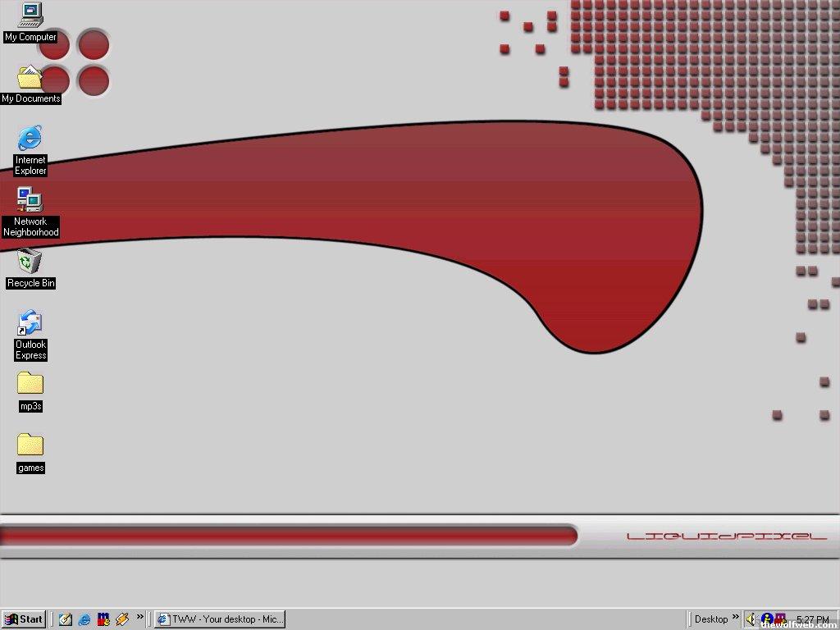Viewport: 840px width, 630px height.
Task: Expand the Desktop toolbar overflow chevron
Action: point(736,617)
